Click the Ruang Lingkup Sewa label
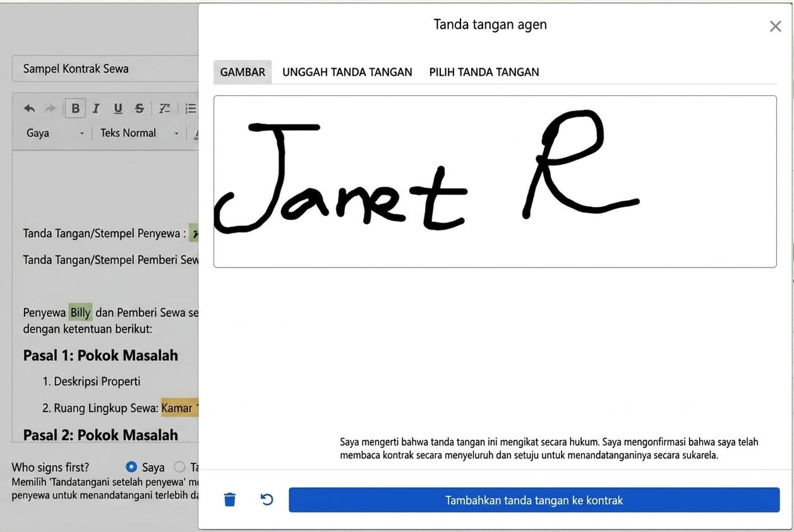The image size is (794, 532). [106, 408]
